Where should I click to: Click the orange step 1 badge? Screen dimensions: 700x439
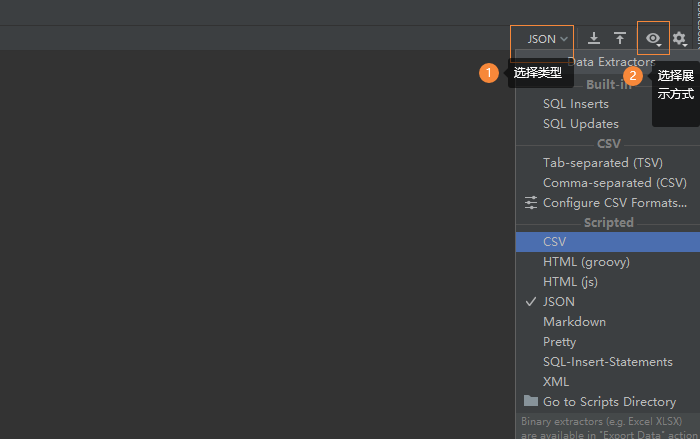(488, 73)
